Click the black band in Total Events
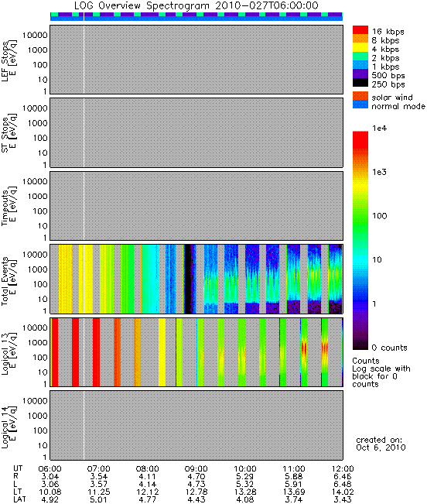The image size is (427, 504). (x=187, y=279)
